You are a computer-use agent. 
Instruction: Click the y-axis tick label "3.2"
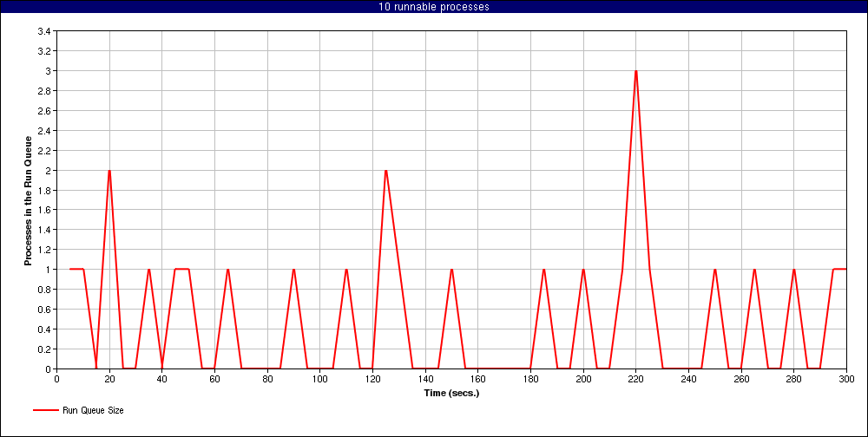43,51
